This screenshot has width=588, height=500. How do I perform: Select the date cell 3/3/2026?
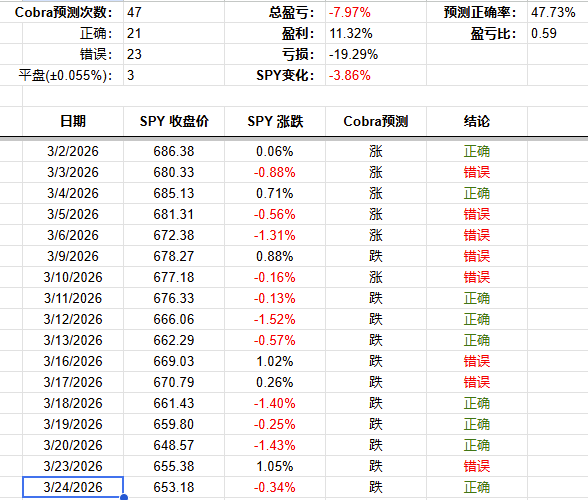click(73, 172)
